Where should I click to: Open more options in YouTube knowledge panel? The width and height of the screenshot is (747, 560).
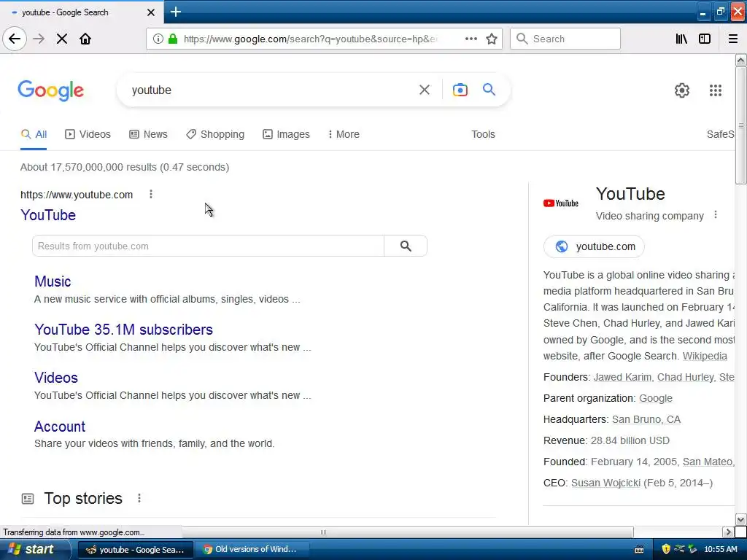click(x=715, y=215)
